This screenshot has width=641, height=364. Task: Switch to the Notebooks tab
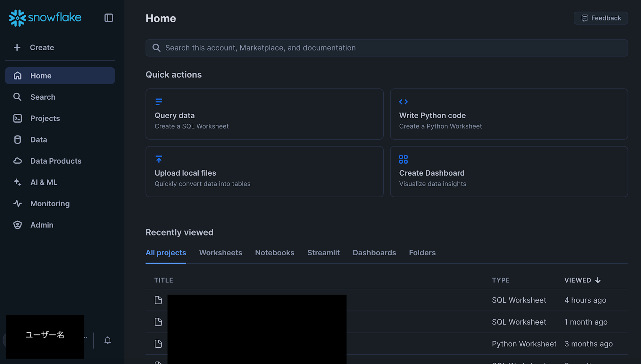click(x=275, y=252)
